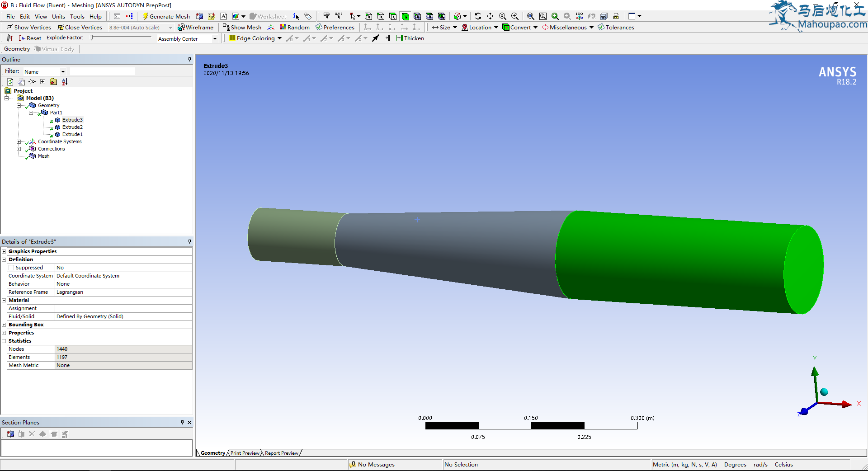Toggle Random colors

[295, 27]
